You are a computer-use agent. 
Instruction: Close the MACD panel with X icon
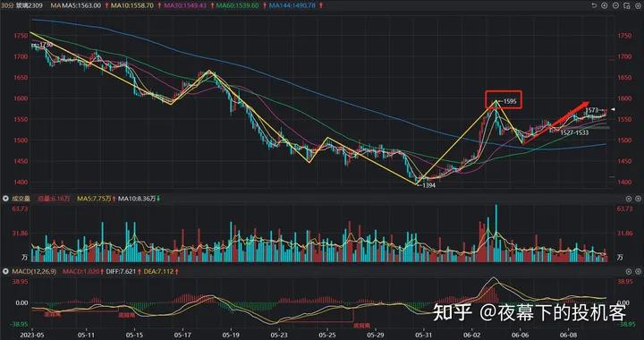pos(638,271)
